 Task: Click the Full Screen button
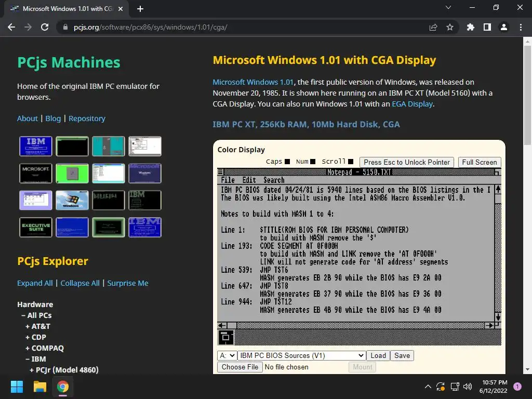480,162
